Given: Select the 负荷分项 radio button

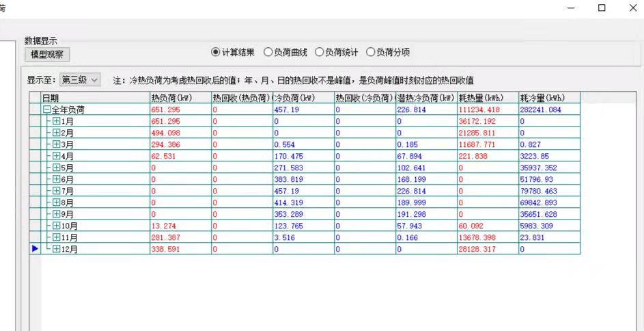Looking at the screenshot, I should pos(371,52).
